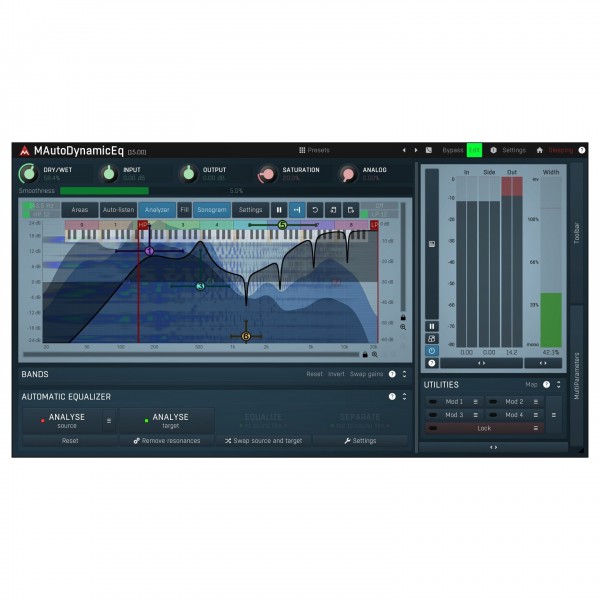This screenshot has height=600, width=600.
Task: Open the help question mark in the title bar
Action: (x=582, y=150)
